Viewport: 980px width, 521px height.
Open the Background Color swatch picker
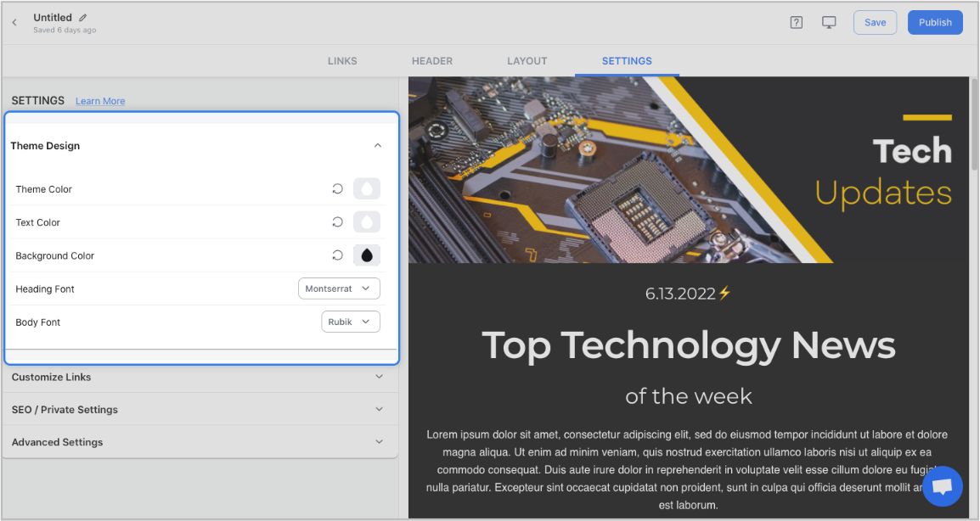point(367,255)
